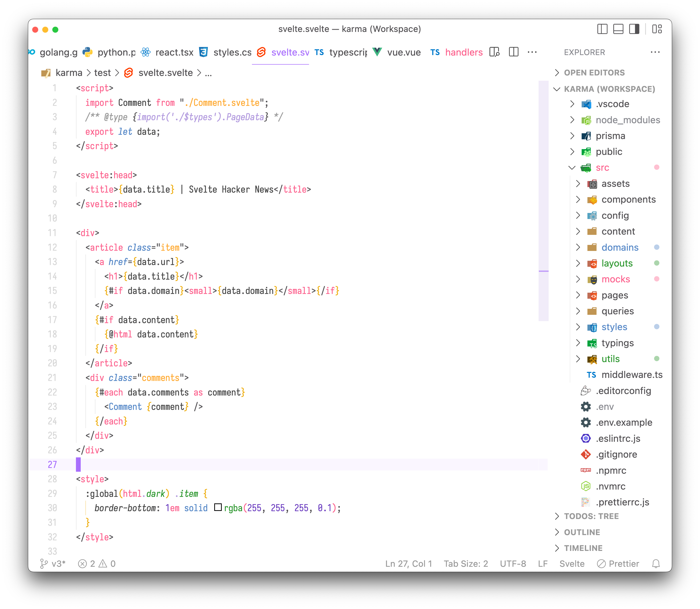
Task: Click the notifications bell in status bar
Action: [656, 564]
